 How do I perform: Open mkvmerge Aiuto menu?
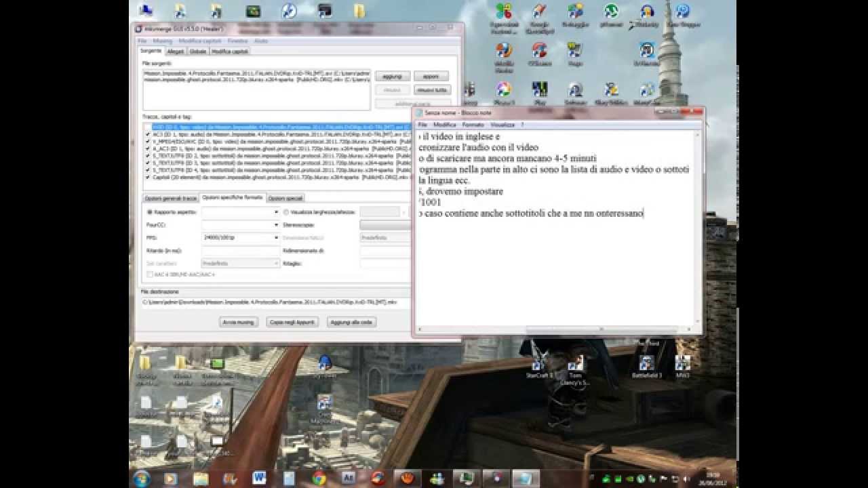coord(260,41)
